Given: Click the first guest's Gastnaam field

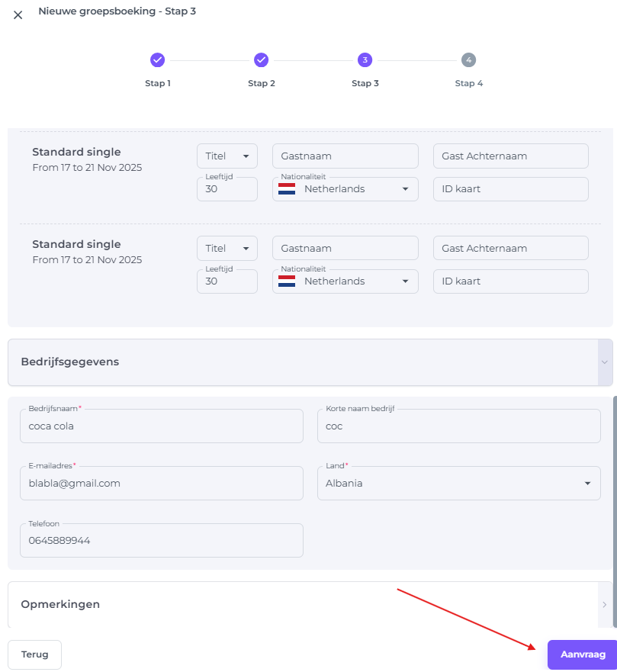Looking at the screenshot, I should pos(345,156).
